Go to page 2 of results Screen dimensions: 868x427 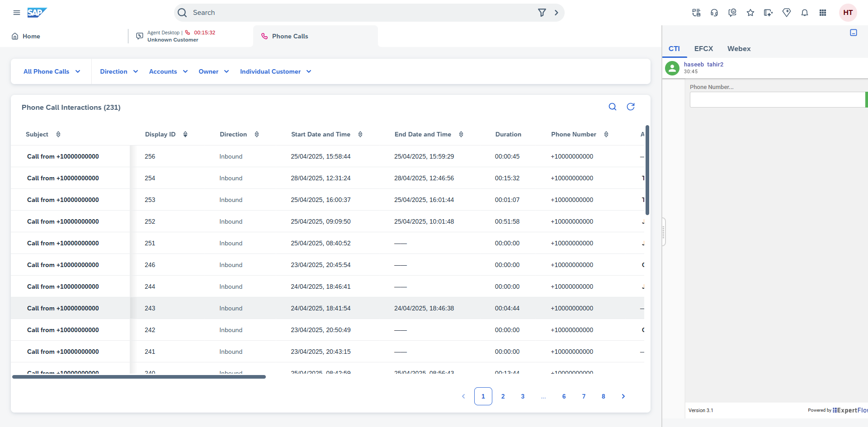coord(503,396)
